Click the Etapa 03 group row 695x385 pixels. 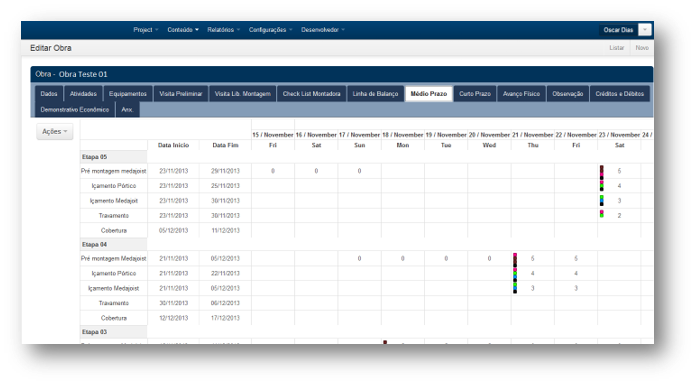(x=113, y=332)
